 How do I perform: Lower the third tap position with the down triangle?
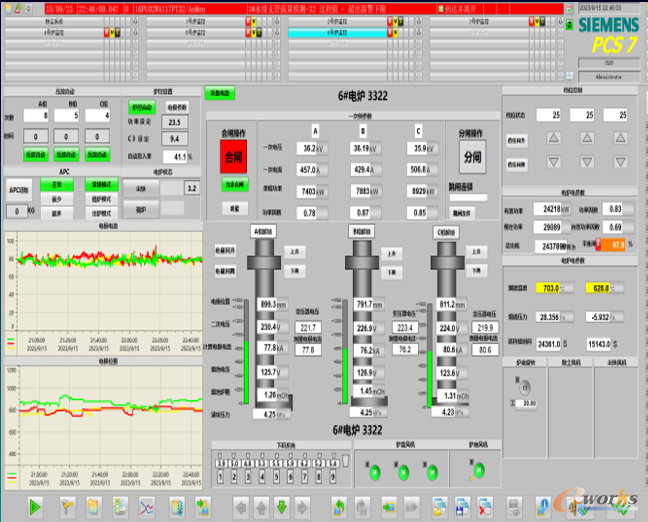point(620,162)
